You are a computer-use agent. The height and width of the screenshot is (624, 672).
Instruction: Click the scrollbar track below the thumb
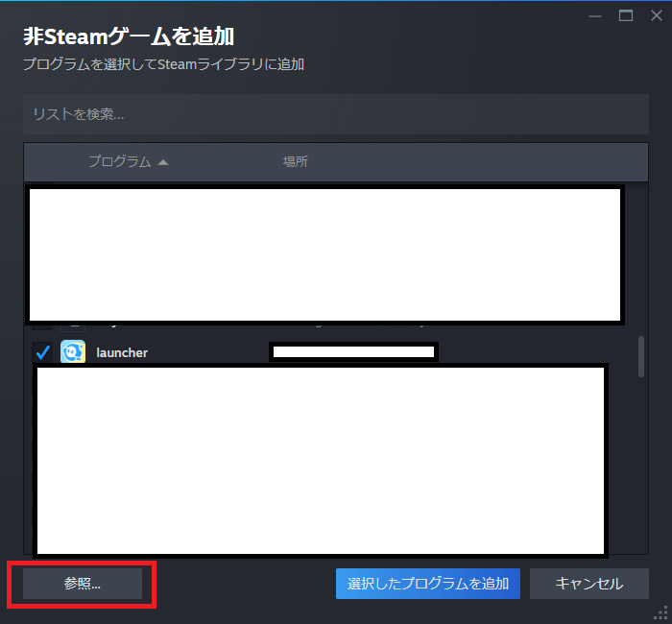click(640, 461)
